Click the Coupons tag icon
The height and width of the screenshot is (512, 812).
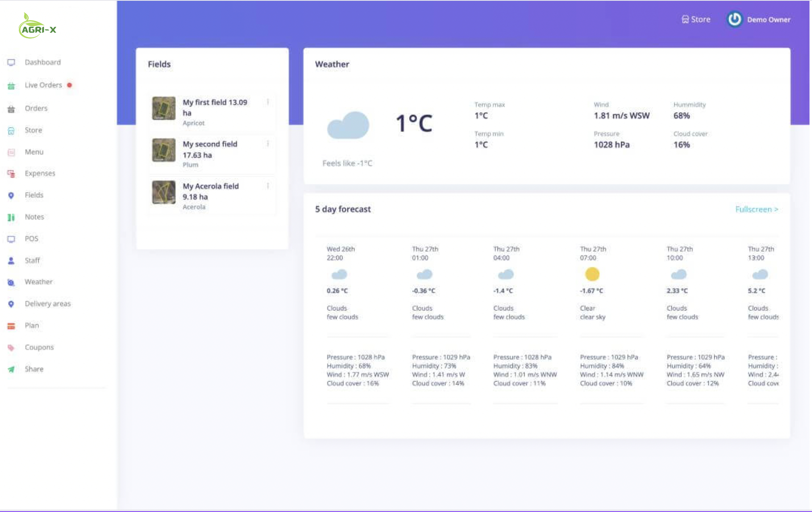tap(11, 348)
